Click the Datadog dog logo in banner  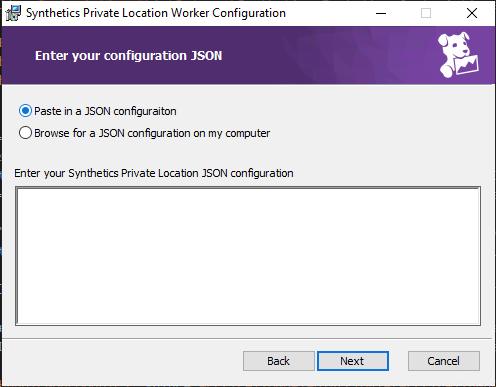[458, 55]
